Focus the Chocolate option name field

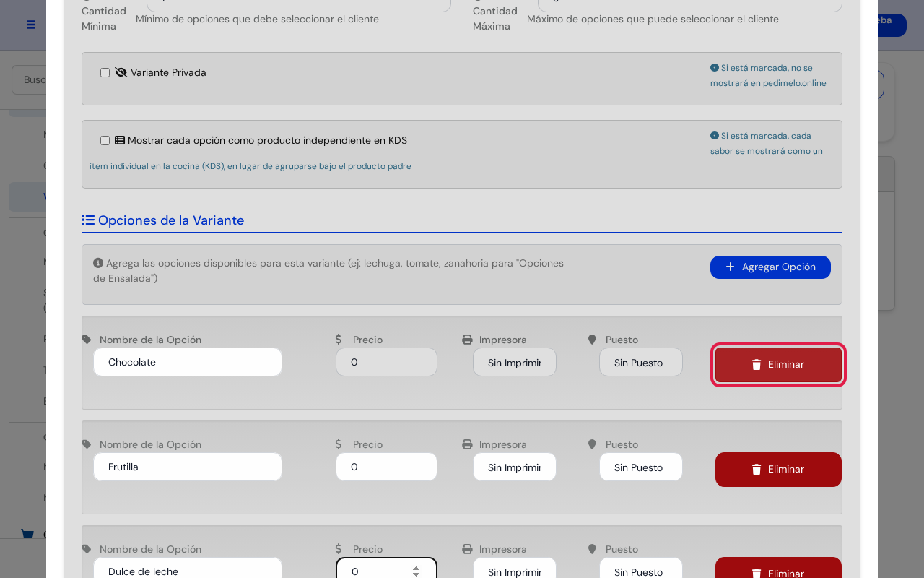coord(188,362)
